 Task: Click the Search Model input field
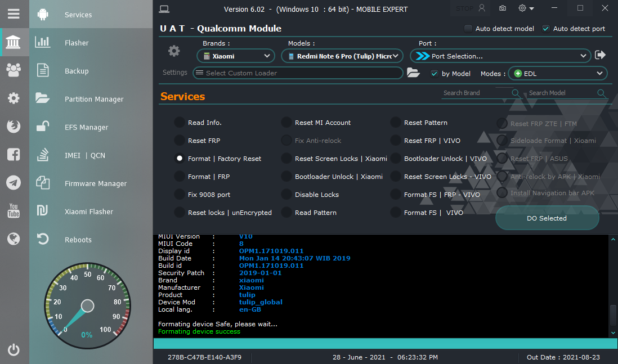pos(562,93)
